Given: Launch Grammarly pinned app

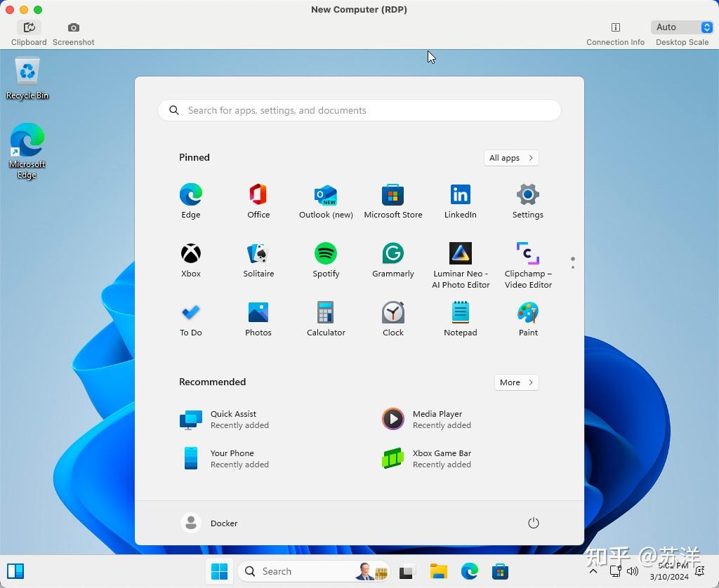Looking at the screenshot, I should click(393, 260).
